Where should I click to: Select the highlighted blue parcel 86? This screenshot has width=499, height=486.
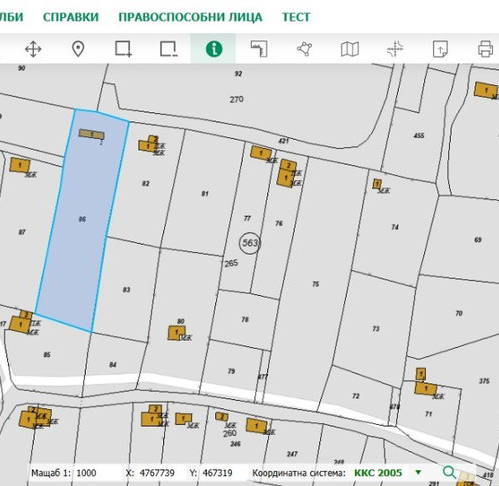pos(82,220)
